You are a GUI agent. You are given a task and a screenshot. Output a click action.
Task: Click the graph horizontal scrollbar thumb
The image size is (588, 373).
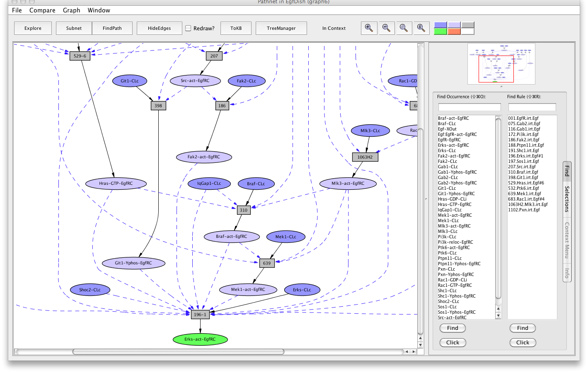click(178, 351)
